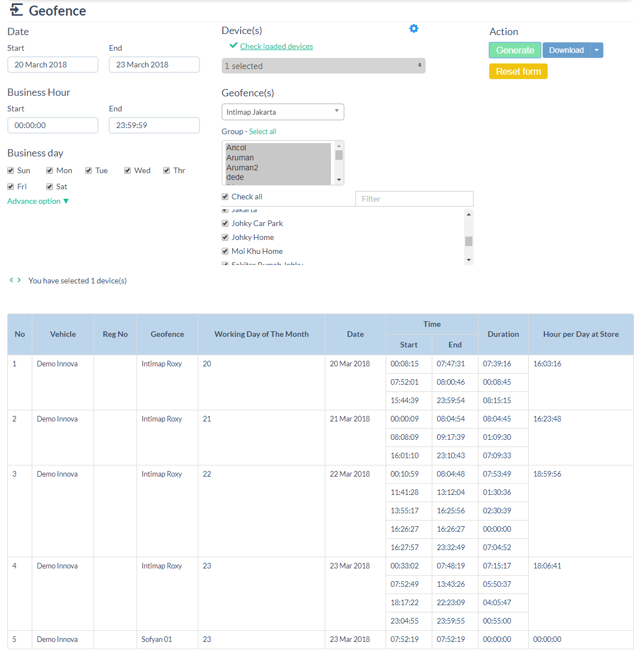This screenshot has height=672, width=634.
Task: Toggle the Check all geofences checkbox
Action: tap(225, 197)
